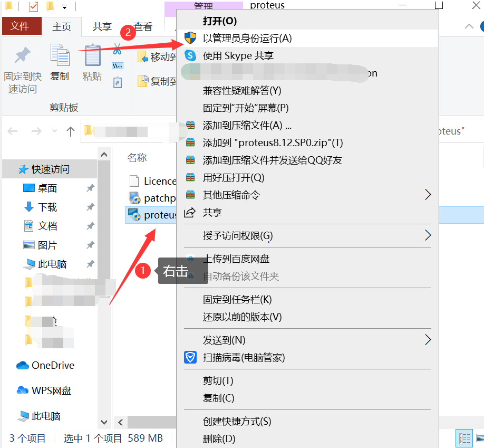This screenshot has width=484, height=448.
Task: Expand the 发送到(N) submenu
Action: 308,340
